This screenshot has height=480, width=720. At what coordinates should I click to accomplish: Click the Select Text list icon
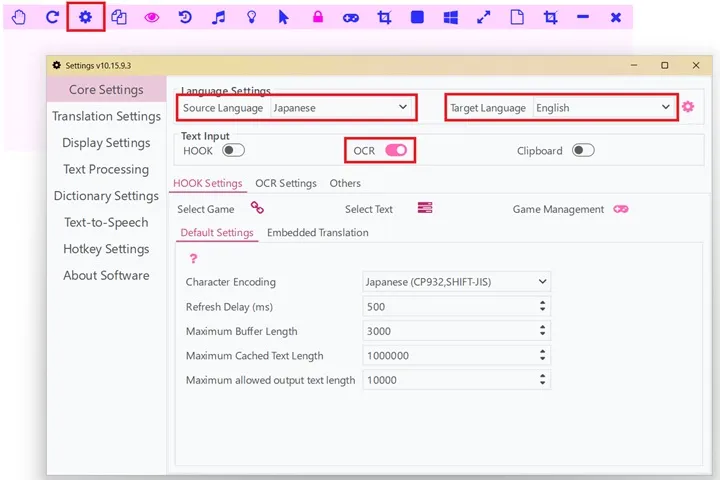425,208
